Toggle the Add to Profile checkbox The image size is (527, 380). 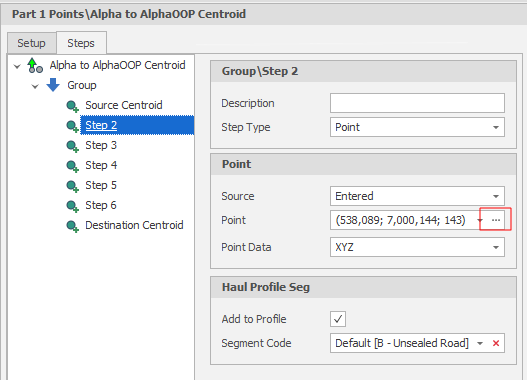[x=338, y=319]
